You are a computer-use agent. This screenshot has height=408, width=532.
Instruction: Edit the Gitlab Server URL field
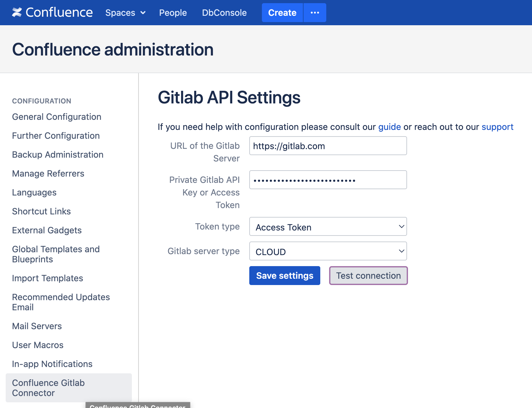(x=328, y=146)
